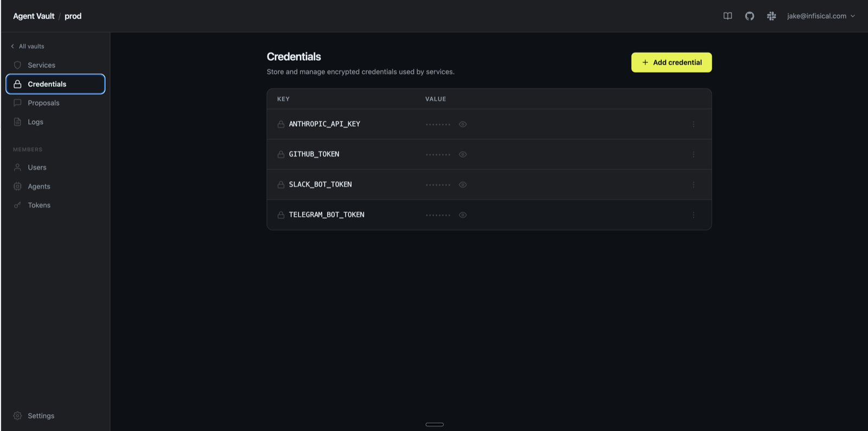Click the bottom center drag handle
Screen dimensions: 868x431
(x=435, y=424)
